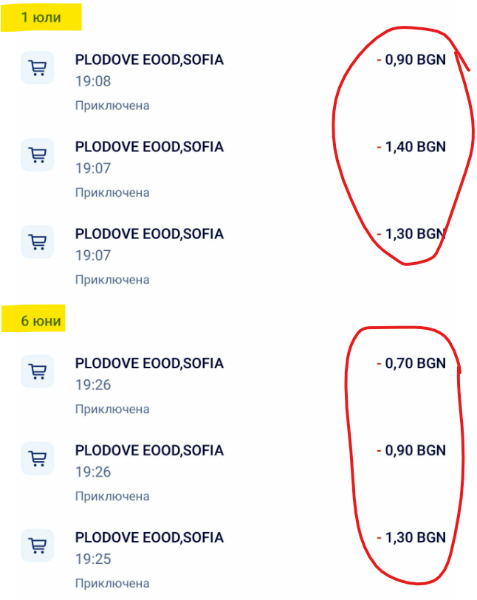The image size is (477, 600).
Task: Open the PLODOVE EOOD transaction at 19:08
Action: [238, 82]
